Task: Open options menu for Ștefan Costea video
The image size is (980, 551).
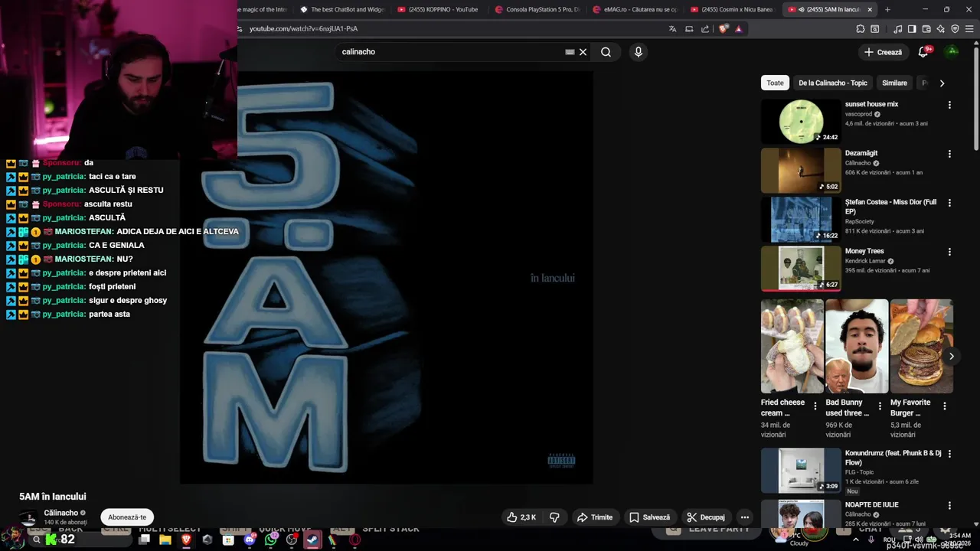Action: point(949,203)
